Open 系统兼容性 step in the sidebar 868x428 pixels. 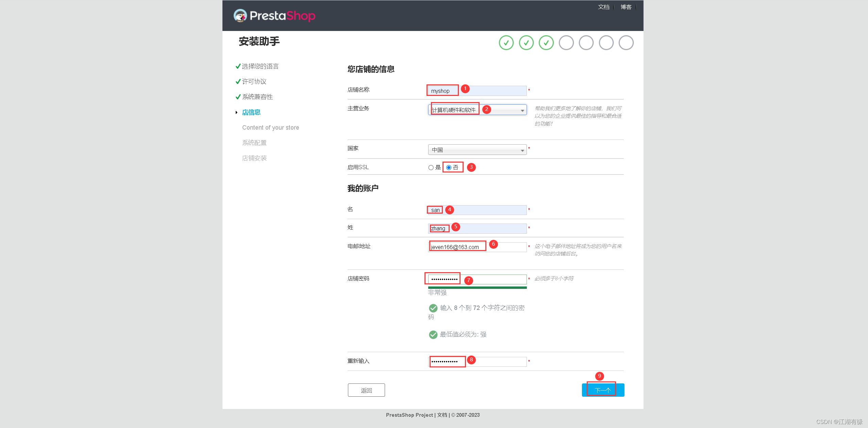point(257,97)
